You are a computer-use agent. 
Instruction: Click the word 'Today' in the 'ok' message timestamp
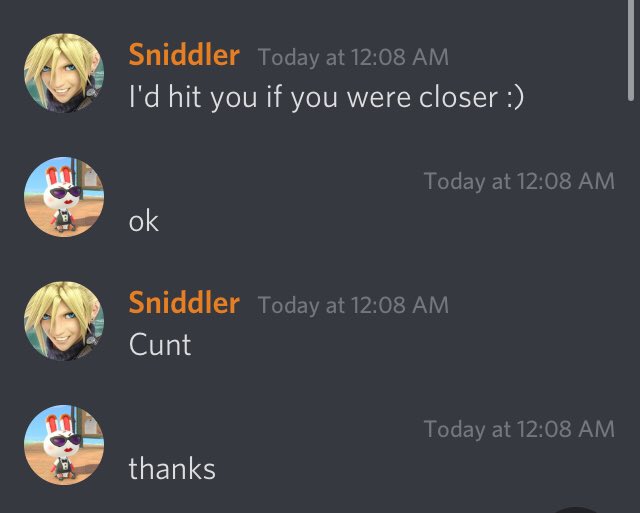tap(454, 182)
